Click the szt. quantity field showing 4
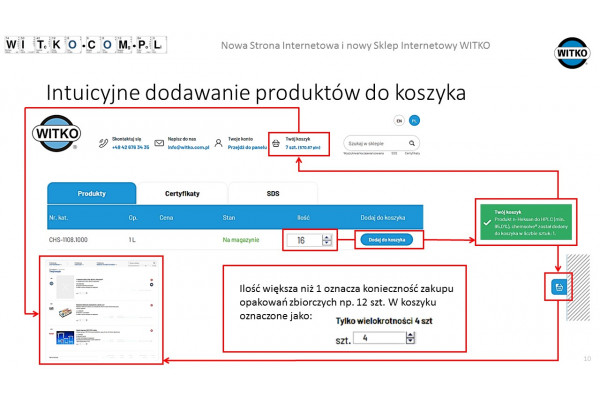The width and height of the screenshot is (600, 400). pyautogui.click(x=379, y=338)
